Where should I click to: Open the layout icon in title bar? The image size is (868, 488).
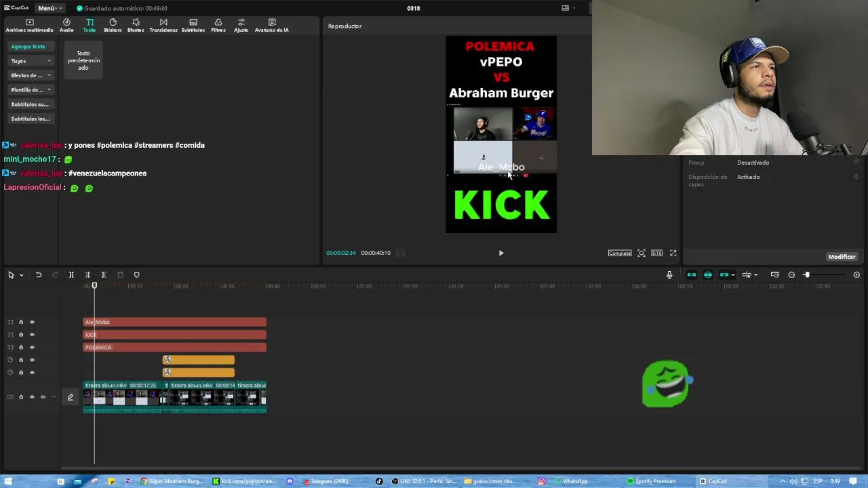coord(565,8)
